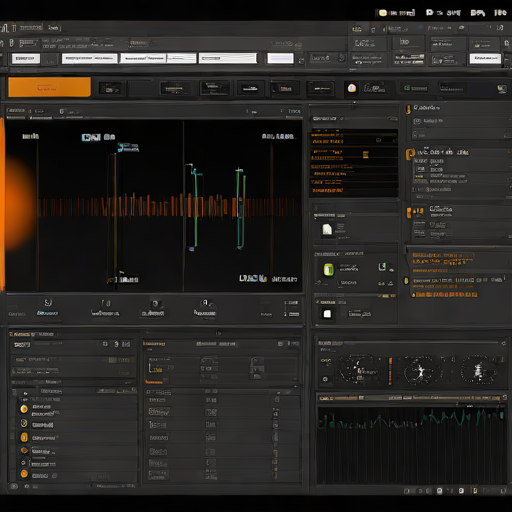The width and height of the screenshot is (512, 512).
Task: Open the white document page icon
Action: 327,229
